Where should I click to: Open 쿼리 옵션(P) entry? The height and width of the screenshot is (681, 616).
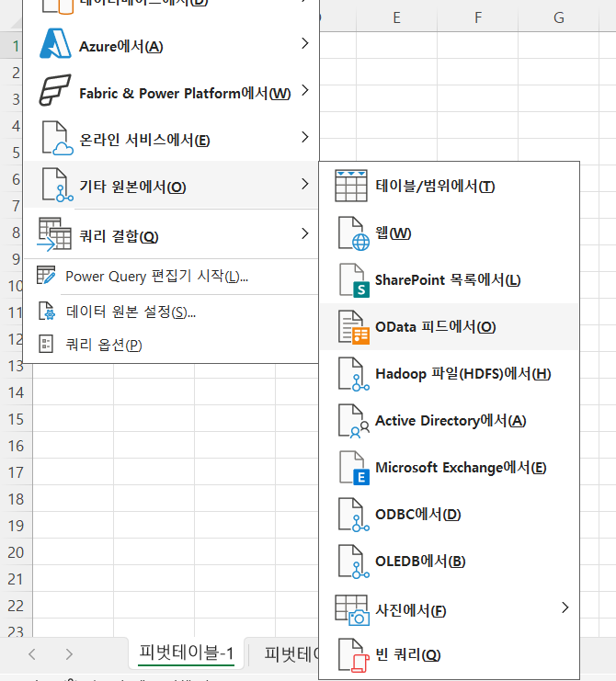(171, 345)
